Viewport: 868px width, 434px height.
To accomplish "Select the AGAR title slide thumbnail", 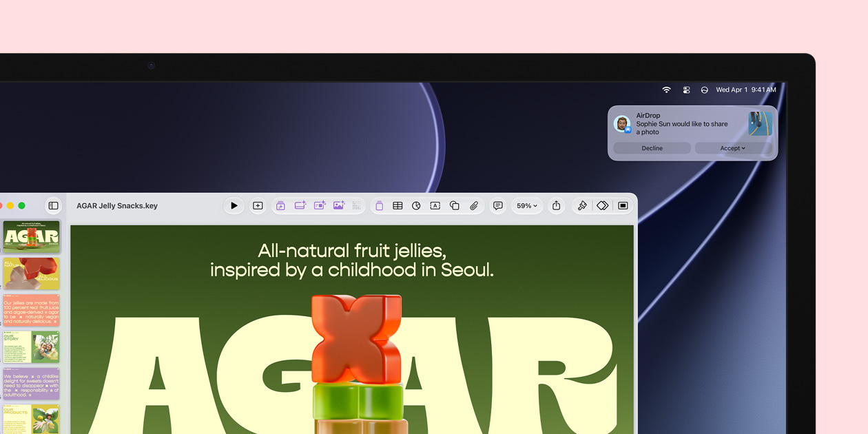I will (31, 237).
